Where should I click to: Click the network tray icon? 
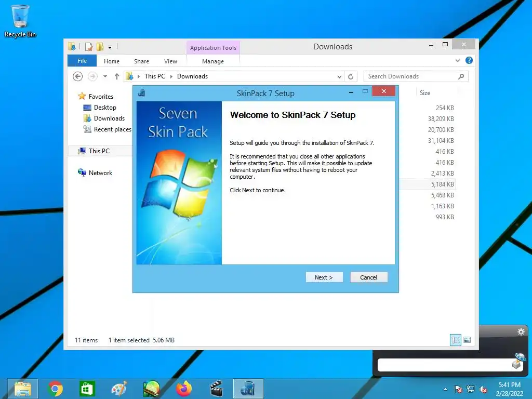(x=471, y=389)
